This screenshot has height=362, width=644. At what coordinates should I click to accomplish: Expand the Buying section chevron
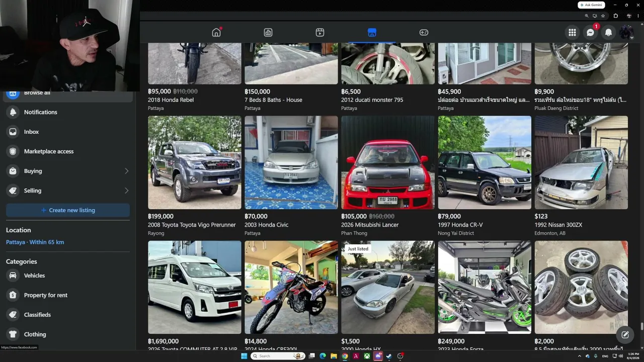126,171
